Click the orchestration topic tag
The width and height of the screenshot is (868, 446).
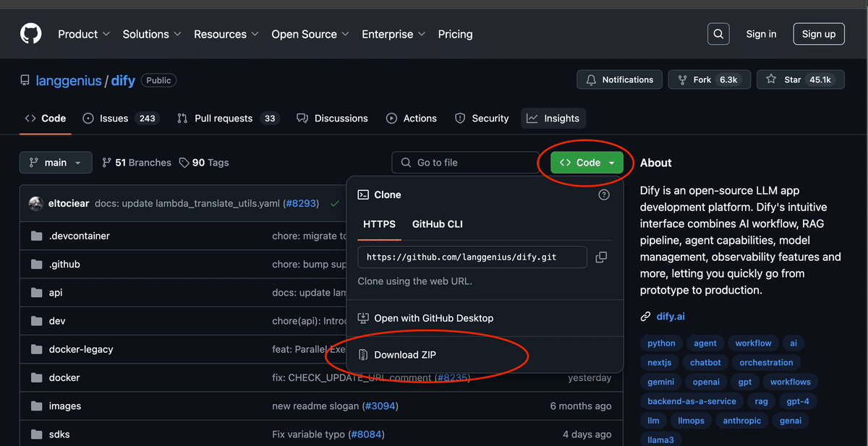tap(766, 363)
